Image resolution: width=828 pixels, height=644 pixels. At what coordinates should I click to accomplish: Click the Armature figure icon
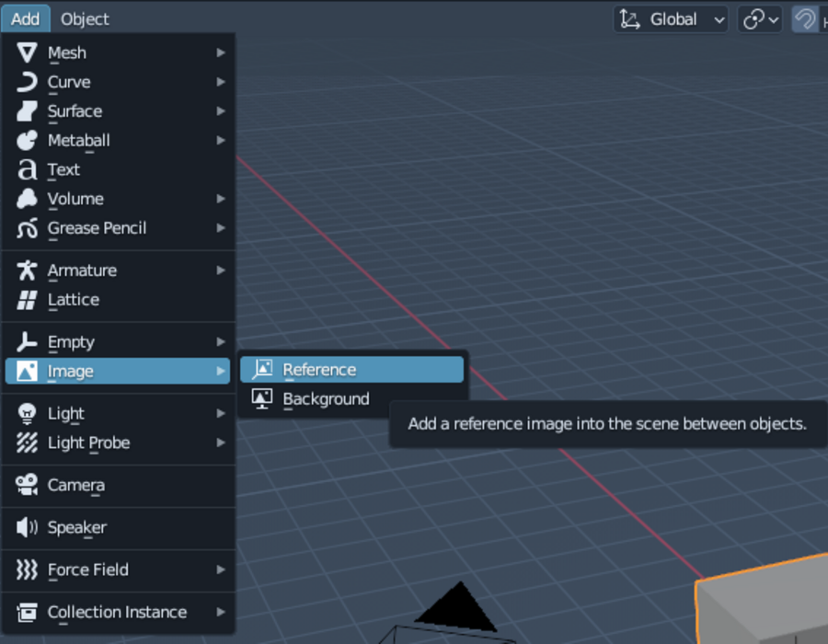pos(27,270)
